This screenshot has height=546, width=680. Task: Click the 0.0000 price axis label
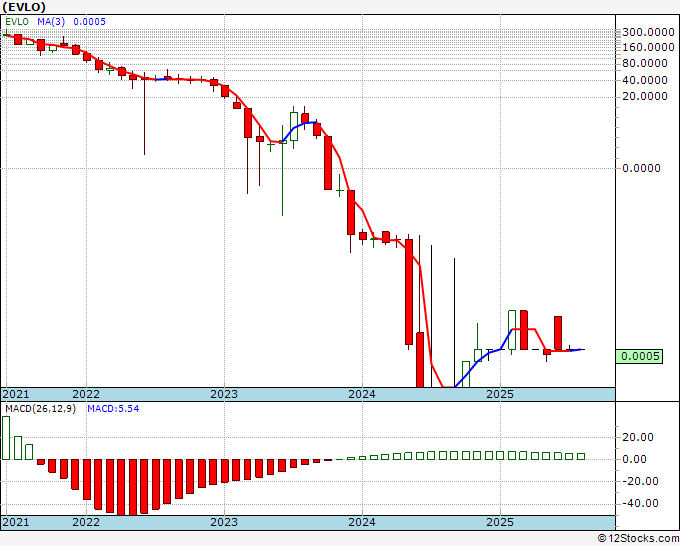(x=641, y=168)
